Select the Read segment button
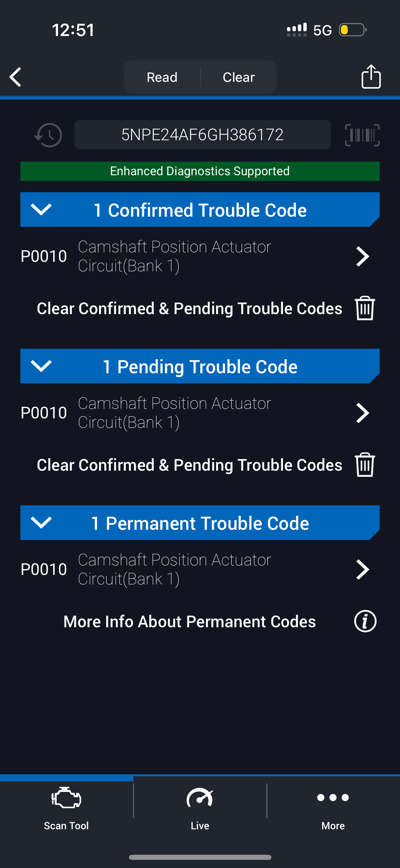The width and height of the screenshot is (400, 868). tap(162, 77)
